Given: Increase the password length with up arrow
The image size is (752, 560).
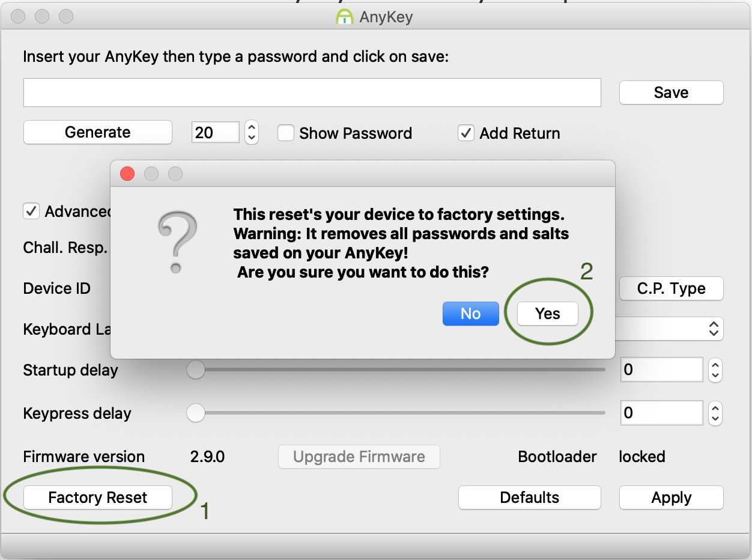Looking at the screenshot, I should tap(252, 127).
